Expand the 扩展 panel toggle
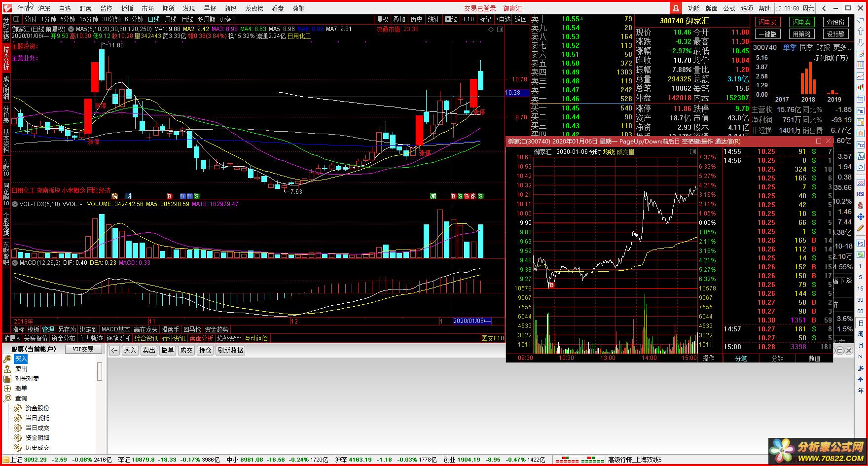The height and width of the screenshot is (466, 868). pyautogui.click(x=11, y=338)
